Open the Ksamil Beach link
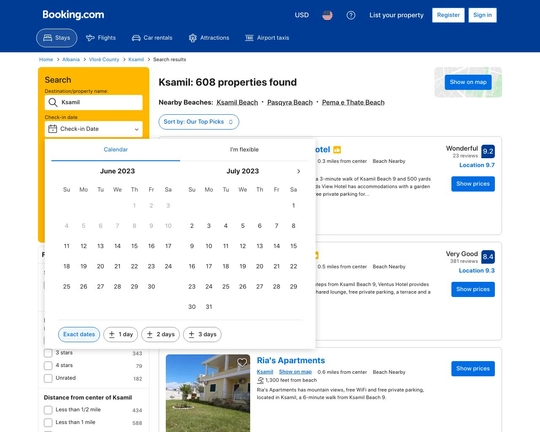 pos(237,103)
